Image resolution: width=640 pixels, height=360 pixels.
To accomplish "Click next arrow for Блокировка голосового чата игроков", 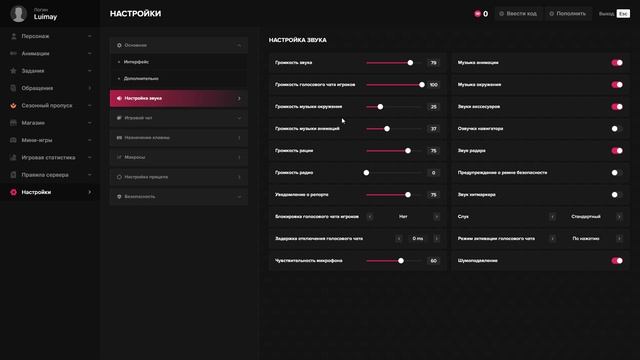I will click(x=436, y=217).
